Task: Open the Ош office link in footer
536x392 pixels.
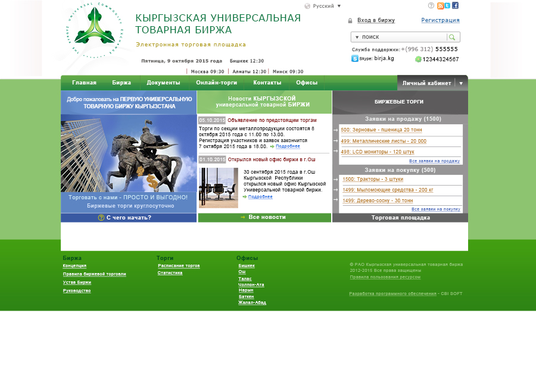Action: pos(242,272)
